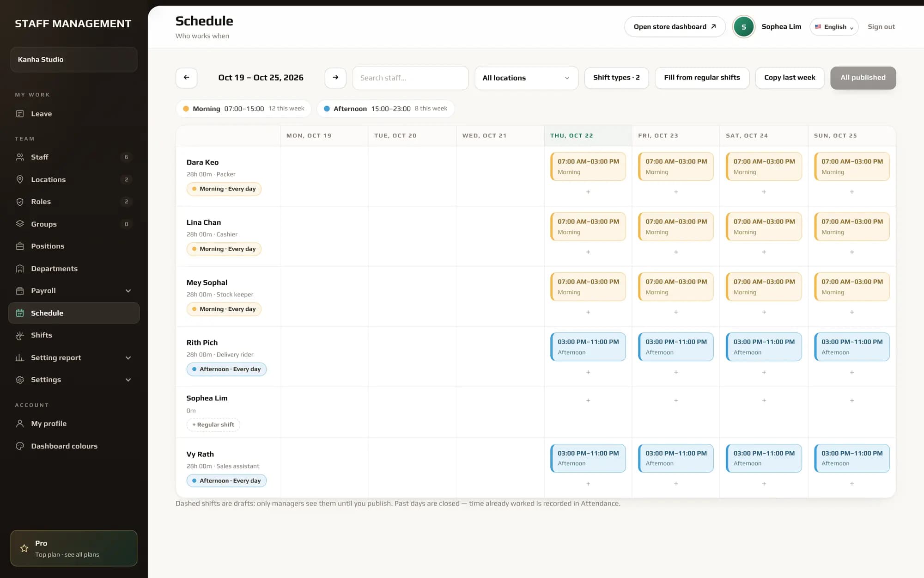Screen dimensions: 924x578
Task: Select the Thu, Oct 22 column header
Action: coord(588,136)
